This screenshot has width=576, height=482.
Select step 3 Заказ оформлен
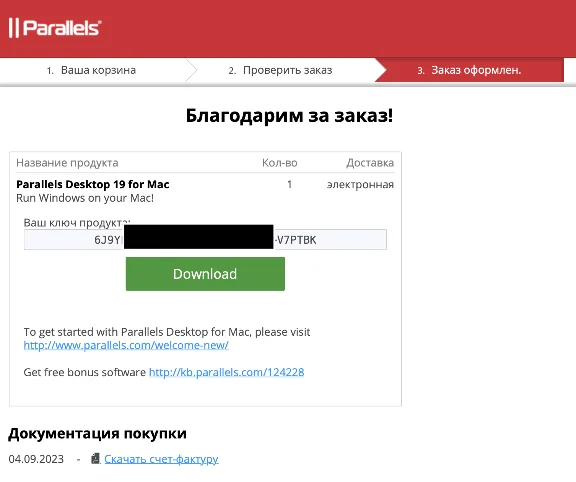tap(469, 70)
